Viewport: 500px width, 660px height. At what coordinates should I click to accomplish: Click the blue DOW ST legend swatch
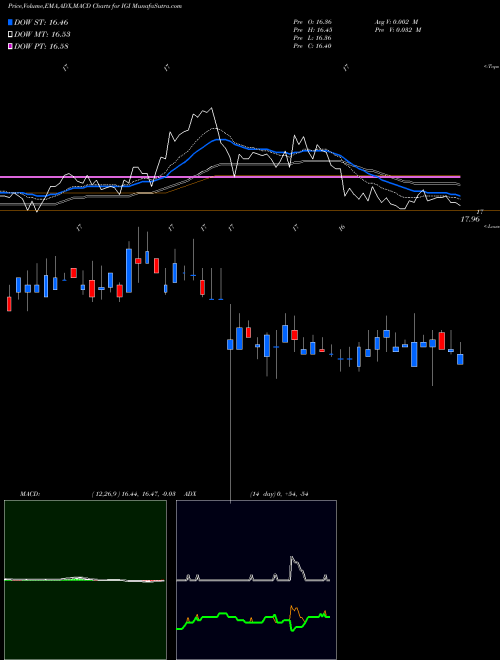click(x=10, y=22)
